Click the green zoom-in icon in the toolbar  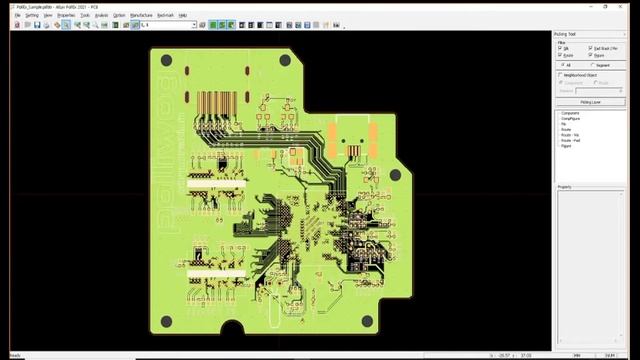(77, 25)
